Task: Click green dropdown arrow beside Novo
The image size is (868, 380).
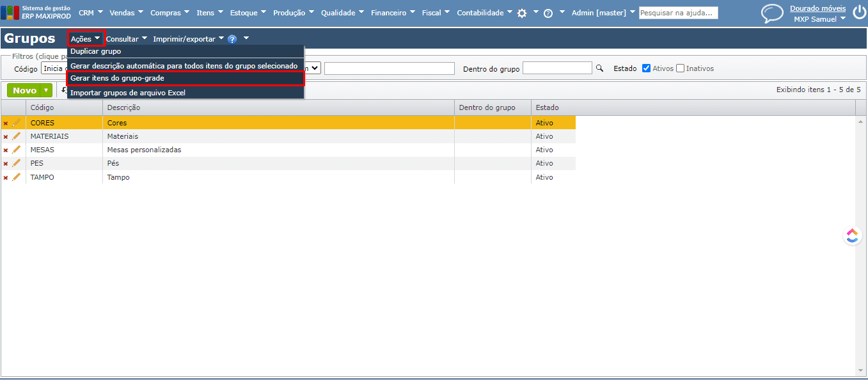Action: (x=46, y=90)
